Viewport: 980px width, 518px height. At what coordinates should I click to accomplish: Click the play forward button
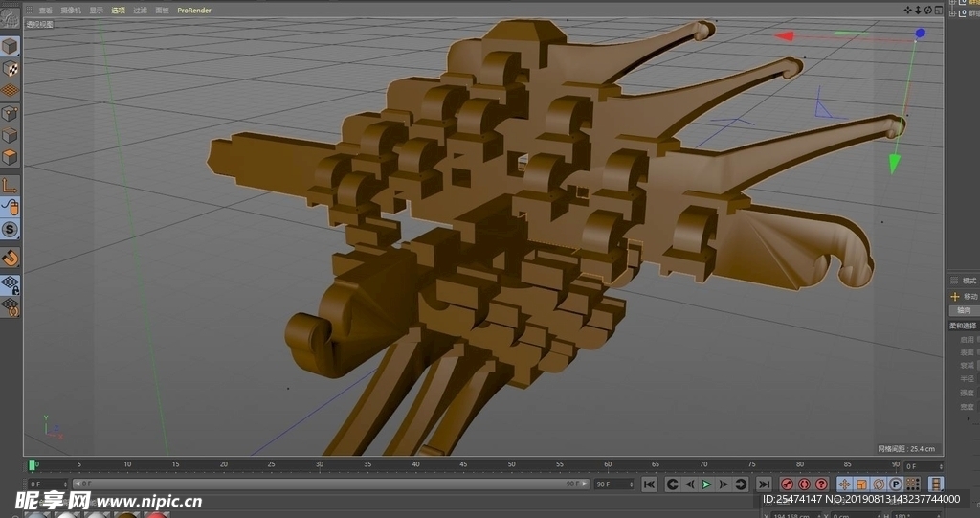706,484
